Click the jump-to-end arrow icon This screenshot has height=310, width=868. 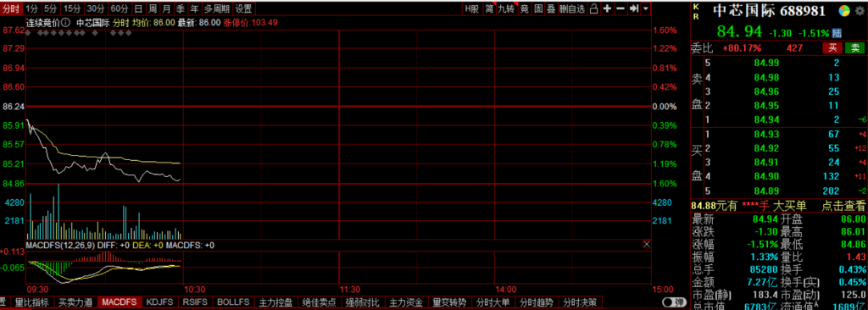pyautogui.click(x=634, y=8)
